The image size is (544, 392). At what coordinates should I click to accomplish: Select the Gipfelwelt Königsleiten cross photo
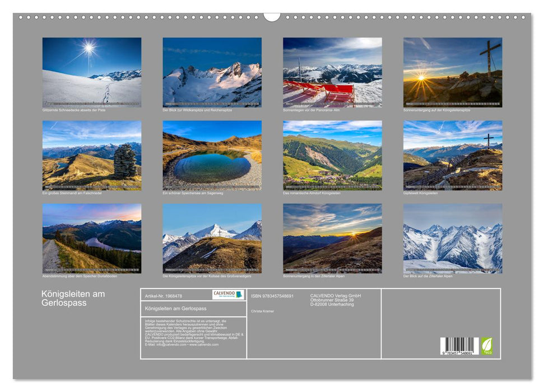click(x=453, y=155)
